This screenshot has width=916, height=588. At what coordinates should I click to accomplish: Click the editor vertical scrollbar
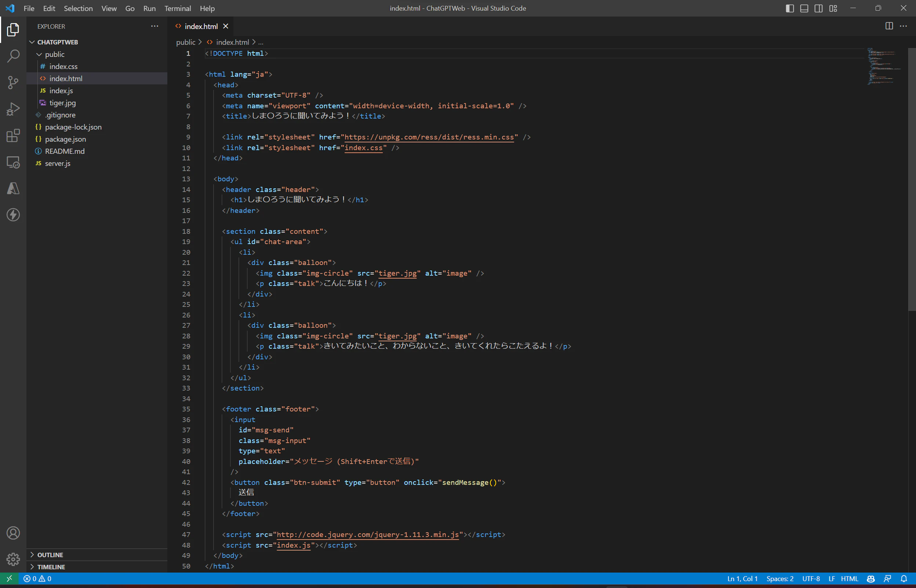[x=912, y=179]
